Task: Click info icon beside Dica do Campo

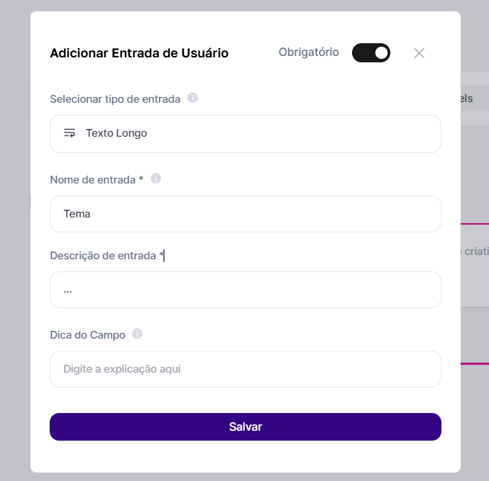Action: (x=137, y=334)
